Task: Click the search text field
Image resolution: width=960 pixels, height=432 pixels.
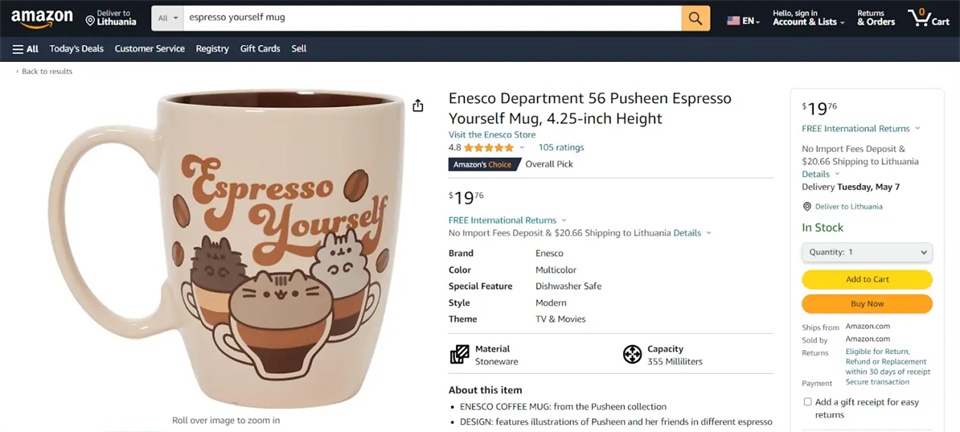Action: 430,18
